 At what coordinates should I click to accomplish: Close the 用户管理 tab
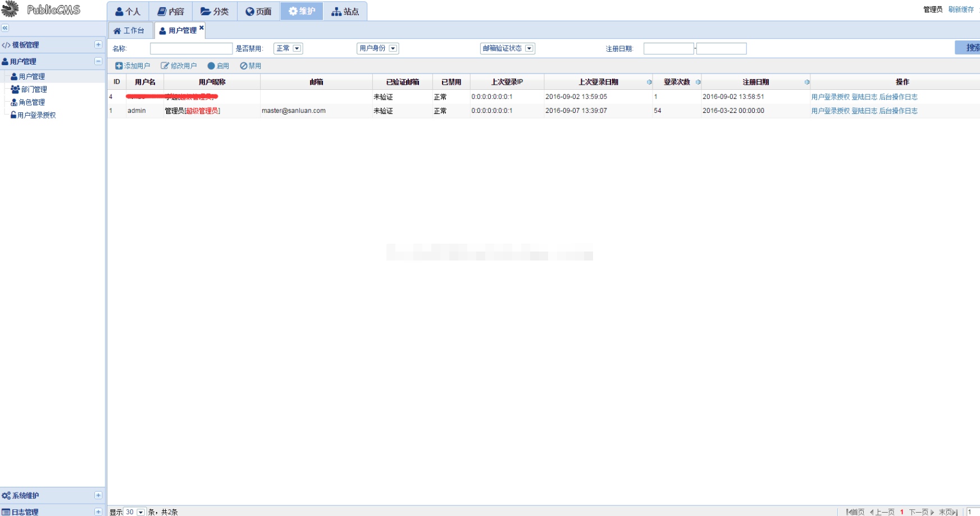202,27
